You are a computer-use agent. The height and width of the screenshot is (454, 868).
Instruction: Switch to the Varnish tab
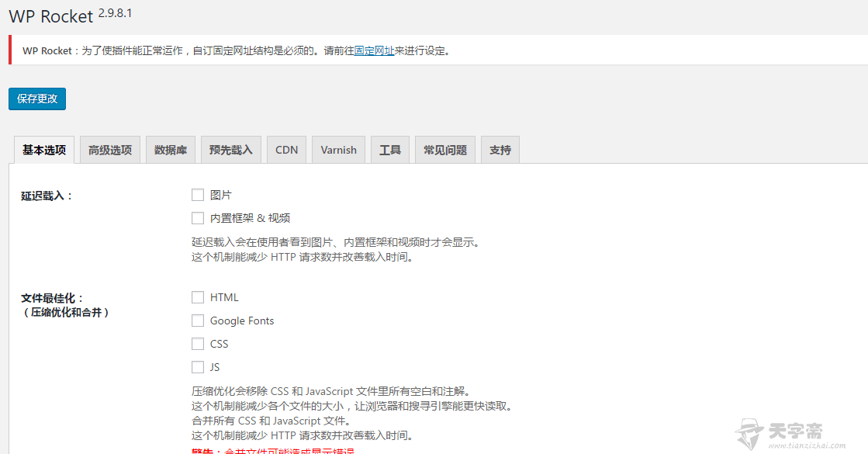[x=339, y=150]
